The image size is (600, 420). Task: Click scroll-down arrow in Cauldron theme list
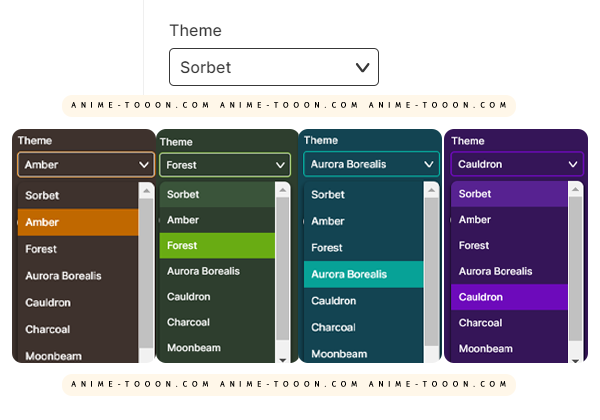(x=576, y=360)
